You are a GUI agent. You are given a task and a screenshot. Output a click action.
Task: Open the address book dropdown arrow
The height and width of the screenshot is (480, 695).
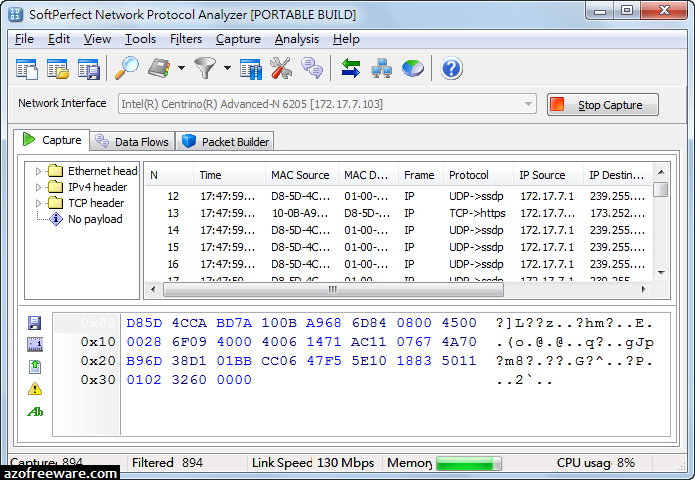tap(181, 68)
